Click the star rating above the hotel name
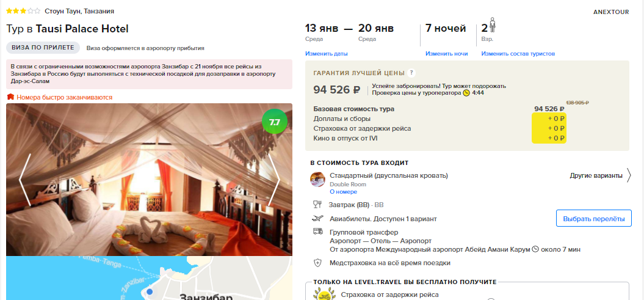This screenshot has height=300, width=644. click(23, 11)
